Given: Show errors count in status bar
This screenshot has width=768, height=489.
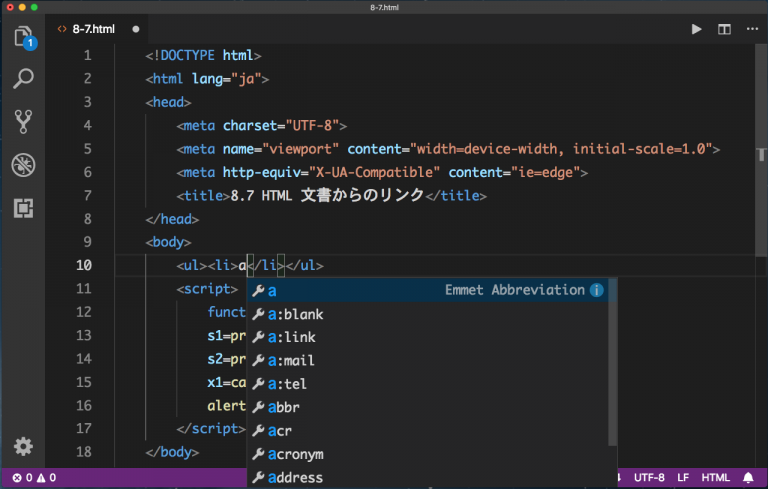Looking at the screenshot, I should pyautogui.click(x=23, y=478).
